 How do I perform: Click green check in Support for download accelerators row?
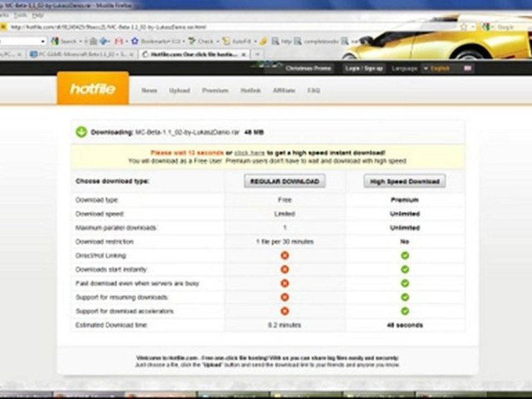tap(405, 311)
